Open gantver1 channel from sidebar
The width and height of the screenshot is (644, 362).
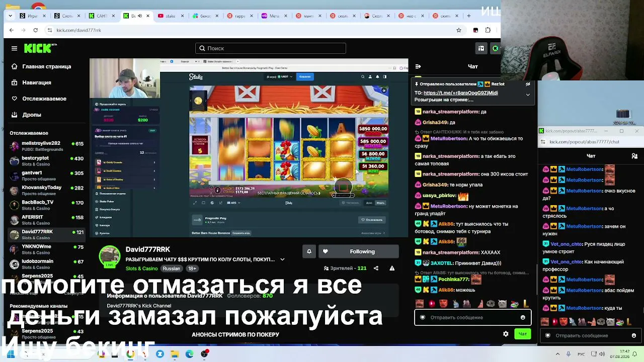46,175
